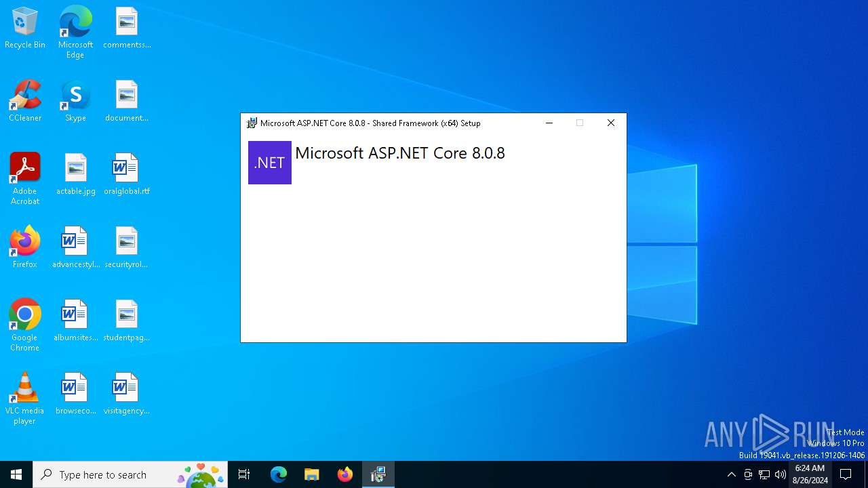Select the studentpag image file icon
Screen dimensions: 868x488
pyautogui.click(x=127, y=321)
